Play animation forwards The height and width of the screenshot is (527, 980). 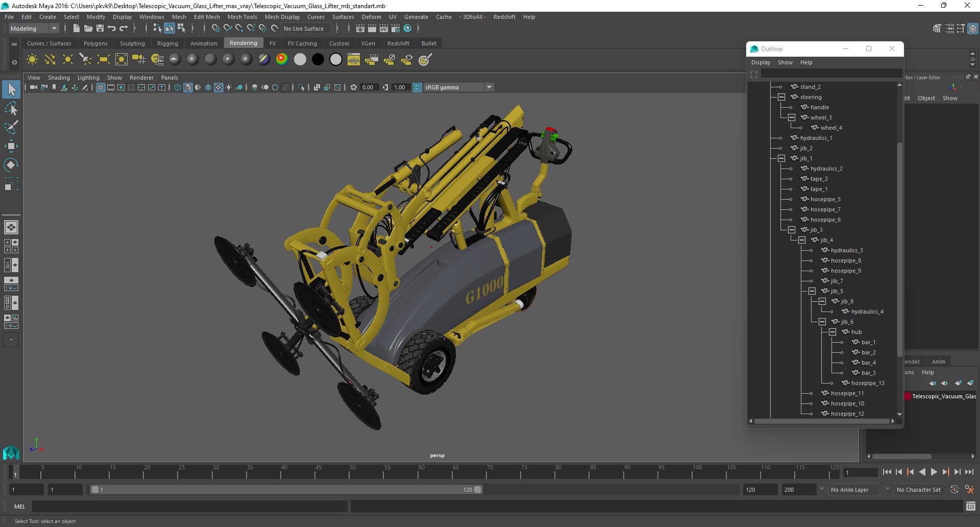(x=934, y=472)
